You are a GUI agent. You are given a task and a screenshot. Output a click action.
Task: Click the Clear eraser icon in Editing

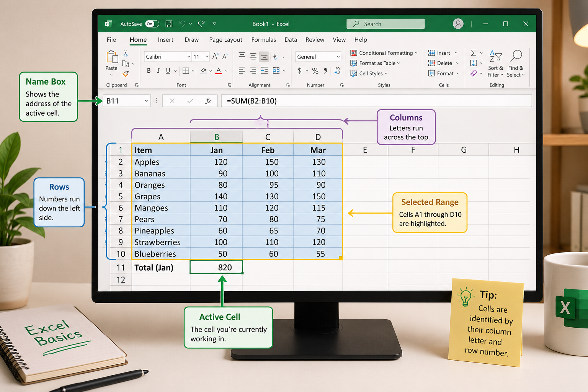click(x=474, y=73)
